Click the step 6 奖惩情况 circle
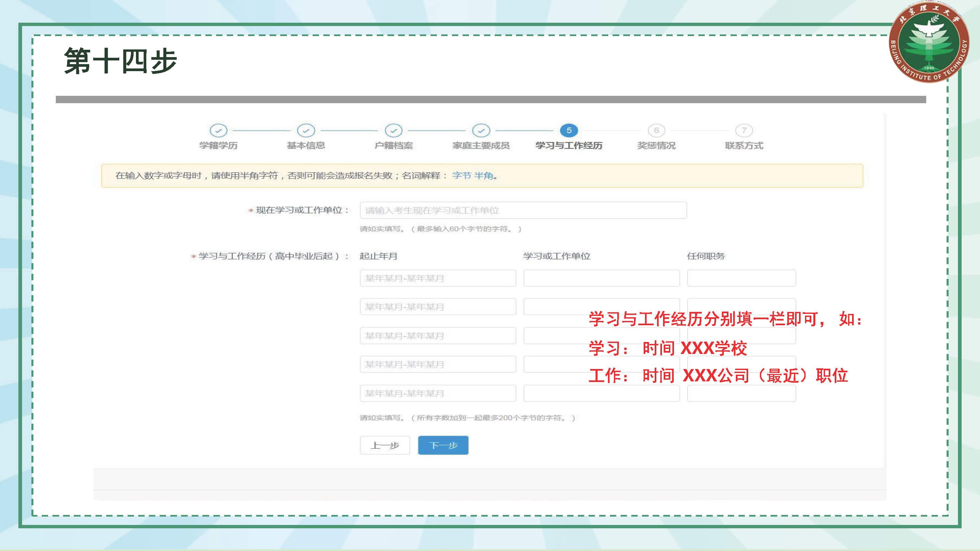This screenshot has height=551, width=980. click(x=656, y=131)
